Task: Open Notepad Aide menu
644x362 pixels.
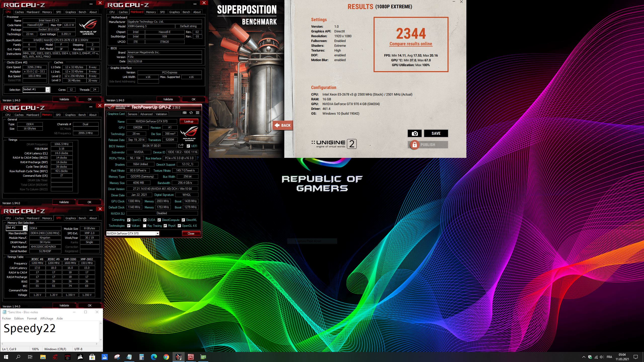Action: pos(60,319)
